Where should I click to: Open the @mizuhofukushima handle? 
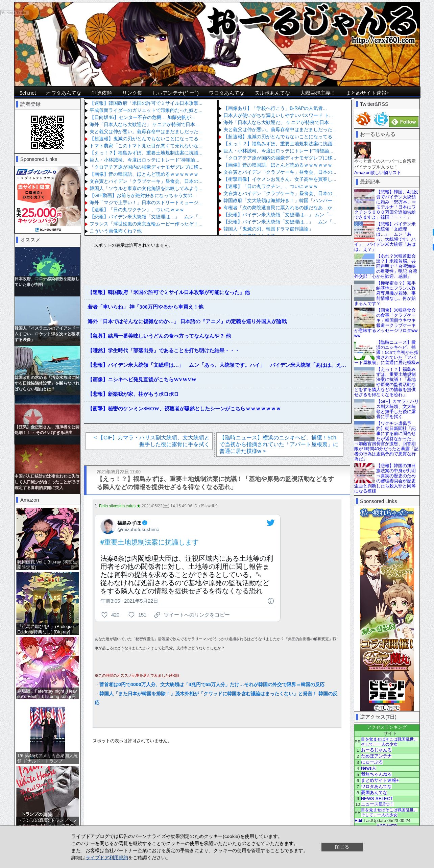(138, 529)
